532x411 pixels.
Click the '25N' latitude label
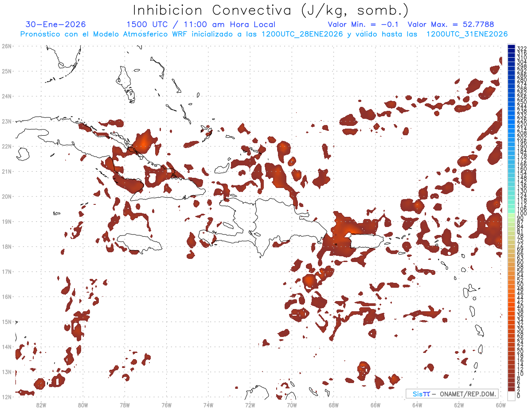tap(6, 71)
